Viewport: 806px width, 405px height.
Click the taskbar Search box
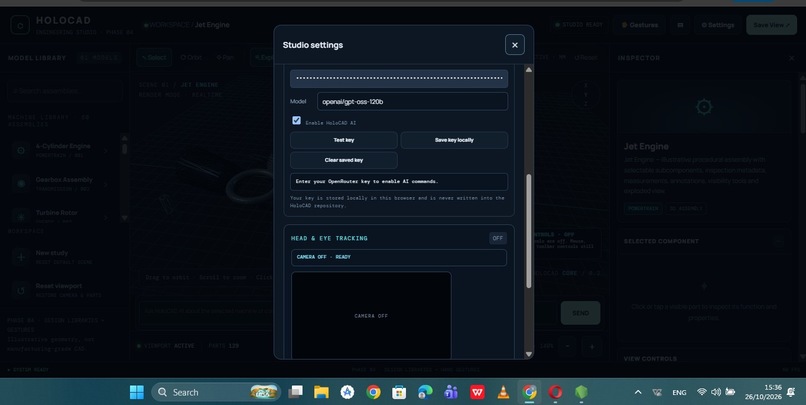point(216,392)
